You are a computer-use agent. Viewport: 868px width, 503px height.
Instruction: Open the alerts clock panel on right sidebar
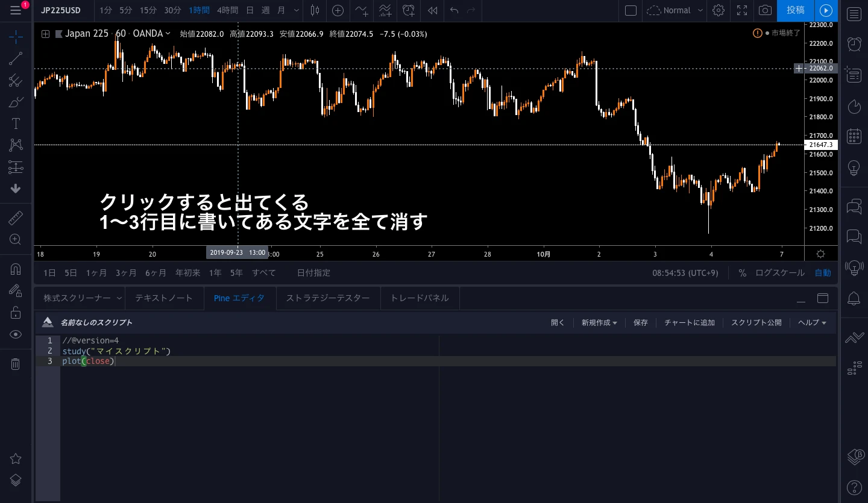pos(854,44)
